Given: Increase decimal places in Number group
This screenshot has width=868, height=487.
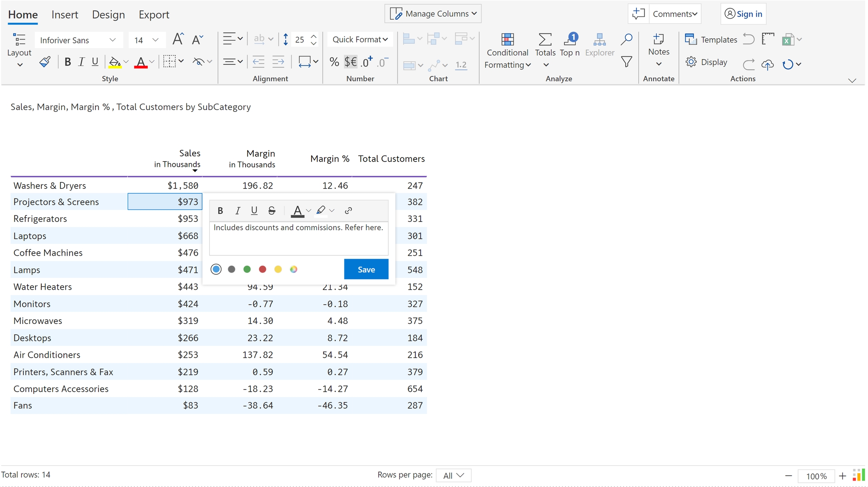Looking at the screenshot, I should pos(366,62).
